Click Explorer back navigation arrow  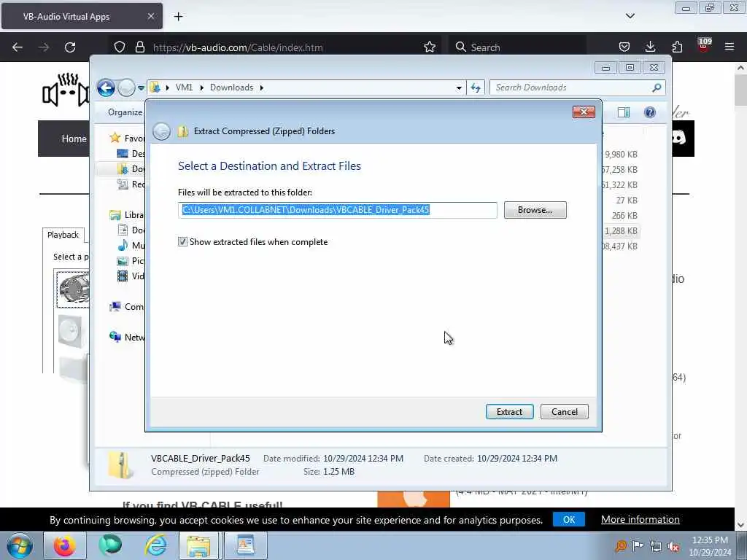(106, 87)
